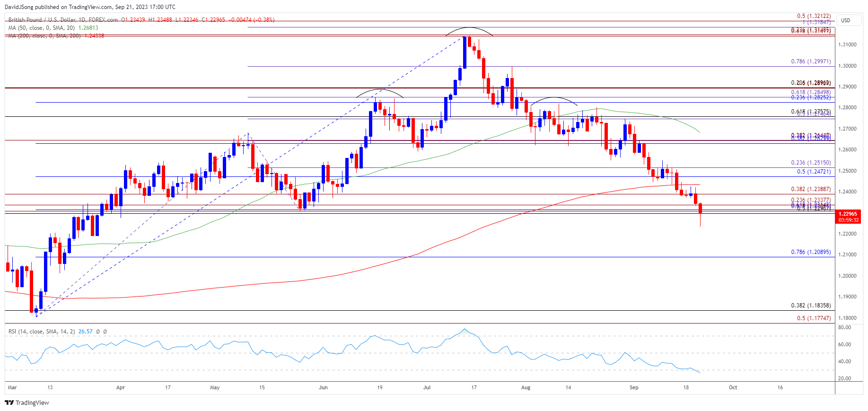Select the 0.786 (1.20895) Fibonacci label
This screenshot has width=868, height=411.
coord(811,252)
